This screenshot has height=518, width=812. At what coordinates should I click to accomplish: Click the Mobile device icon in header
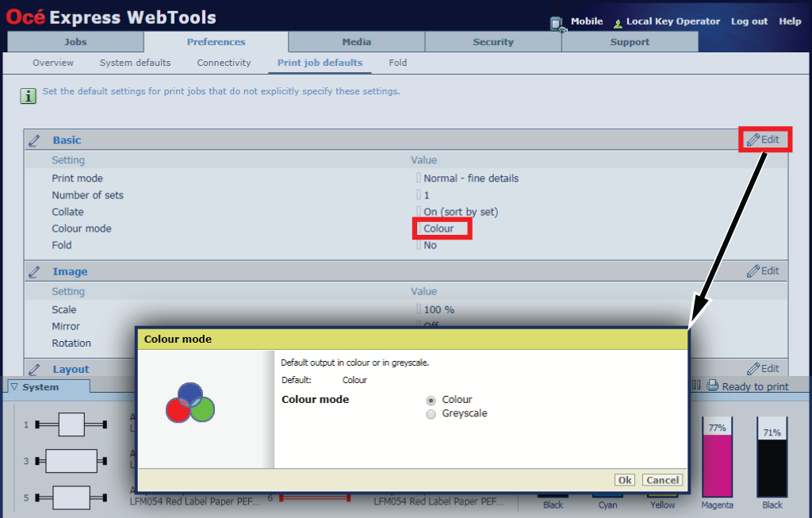pos(557,24)
